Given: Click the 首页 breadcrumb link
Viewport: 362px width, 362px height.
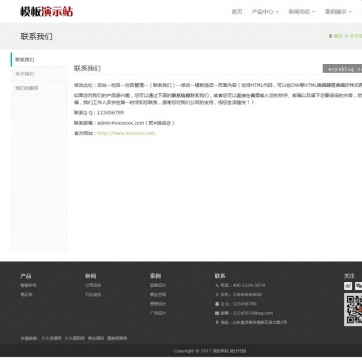Looking at the screenshot, I should [338, 36].
